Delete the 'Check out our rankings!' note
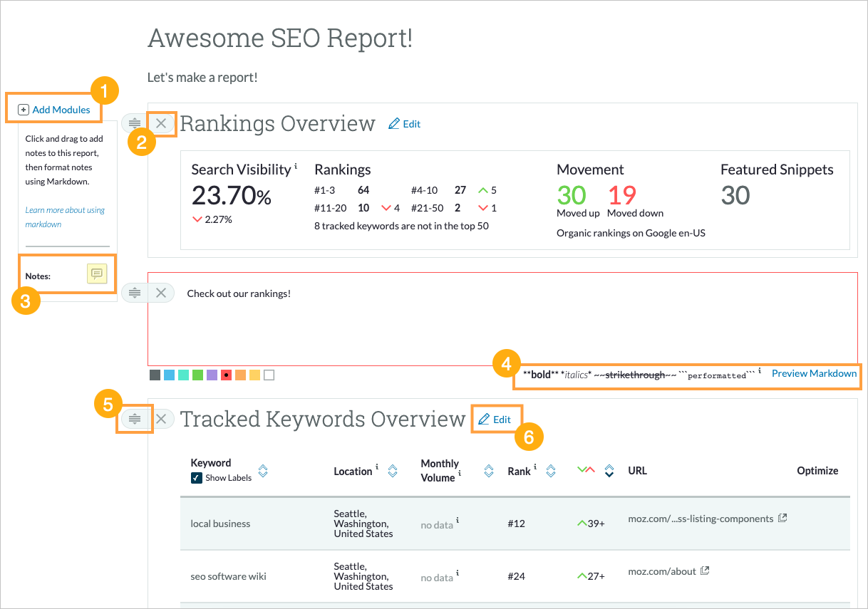The width and height of the screenshot is (868, 609). (x=161, y=293)
